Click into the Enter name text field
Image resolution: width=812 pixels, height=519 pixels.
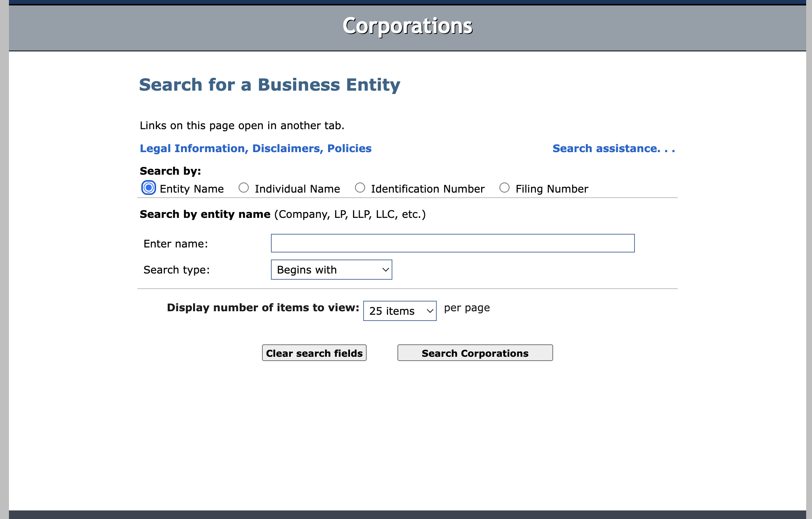452,243
